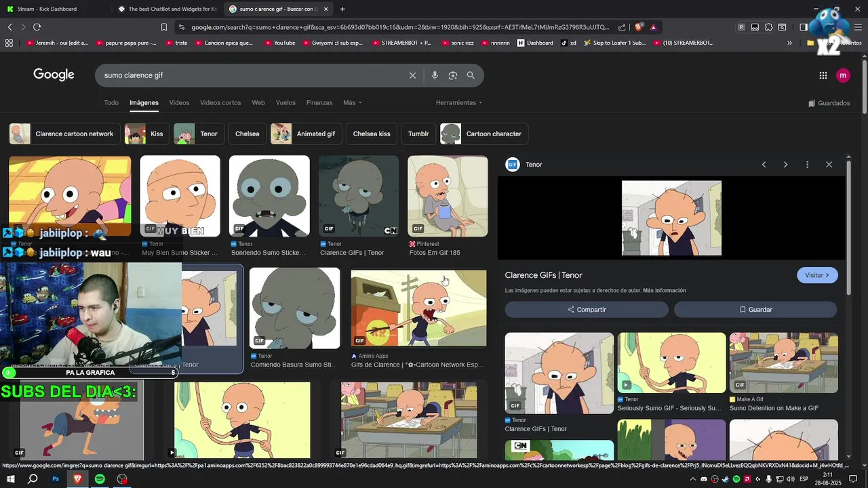Click the sumo clarence gif search field
The image size is (868, 488).
251,75
